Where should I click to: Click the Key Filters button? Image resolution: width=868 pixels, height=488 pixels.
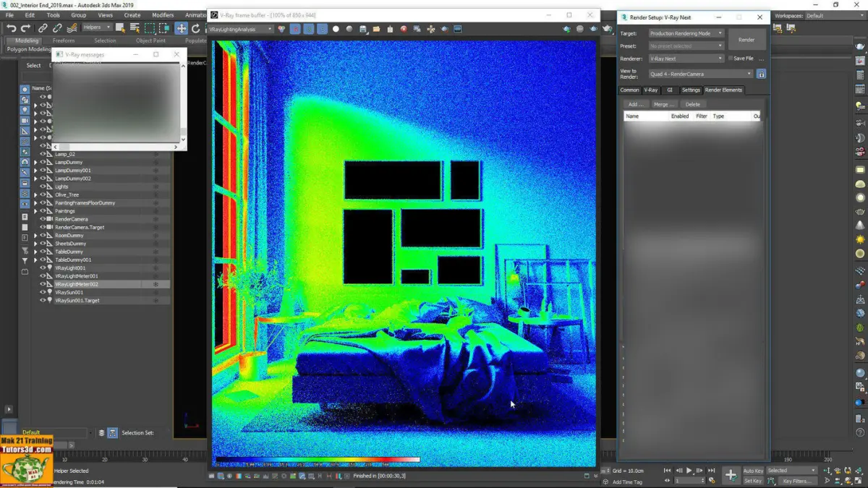pyautogui.click(x=797, y=481)
